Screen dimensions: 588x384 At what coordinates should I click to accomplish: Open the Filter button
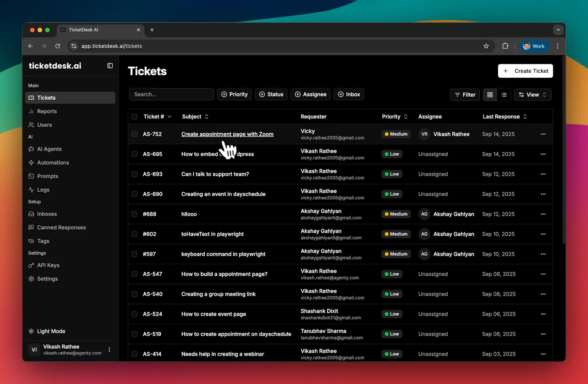pyautogui.click(x=465, y=95)
